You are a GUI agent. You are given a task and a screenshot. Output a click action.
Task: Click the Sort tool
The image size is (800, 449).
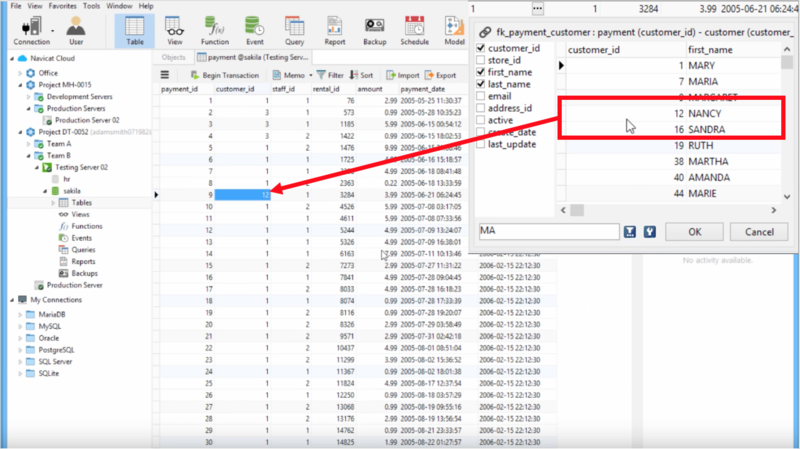(x=361, y=75)
